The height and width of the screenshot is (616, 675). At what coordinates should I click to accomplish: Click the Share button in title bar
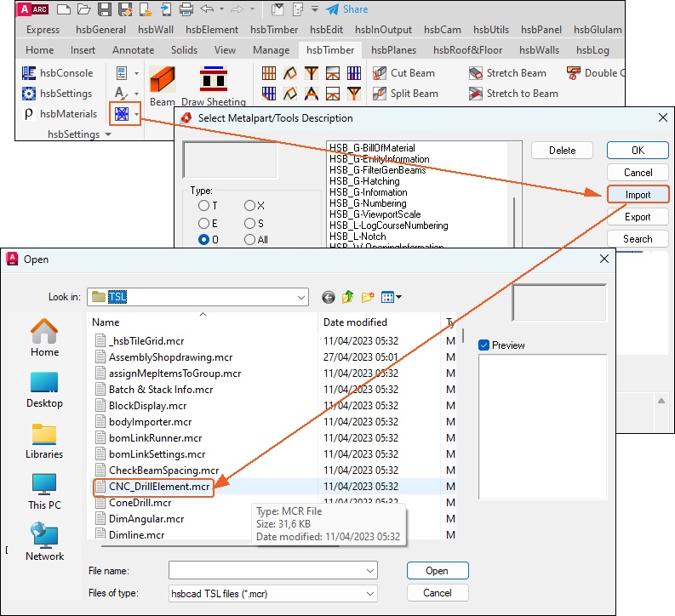tap(347, 9)
